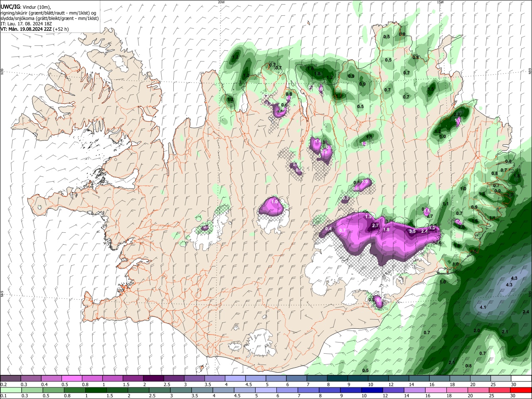Viewport: 532px width, 399px height.
Task: Click the lilac 14–16 swatch in the lower legend row
Action: (415, 390)
